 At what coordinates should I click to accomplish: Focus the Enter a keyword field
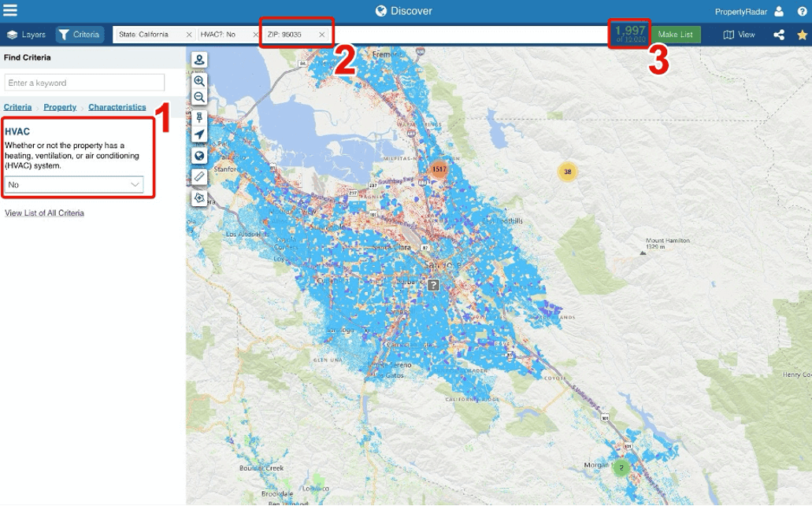click(84, 83)
